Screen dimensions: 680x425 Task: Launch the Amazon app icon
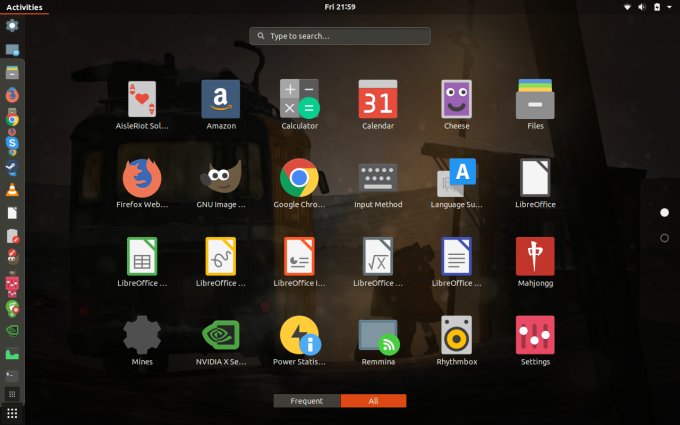221,99
